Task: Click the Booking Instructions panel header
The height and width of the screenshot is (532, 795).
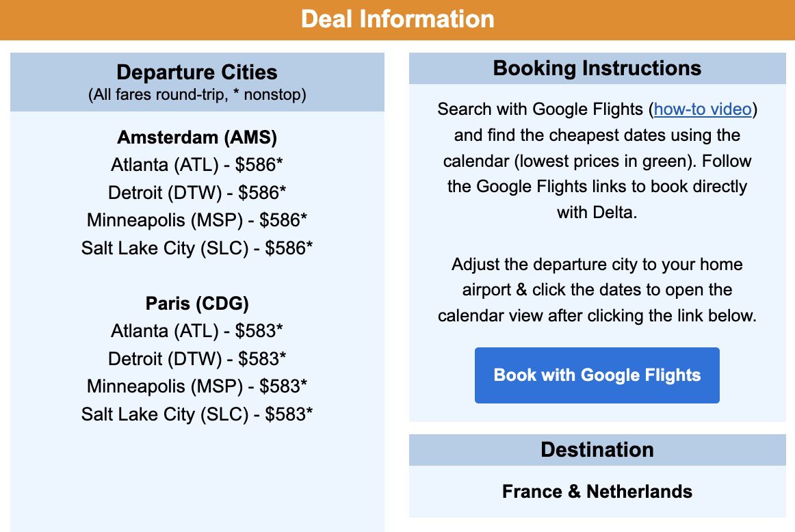Action: pos(597,68)
